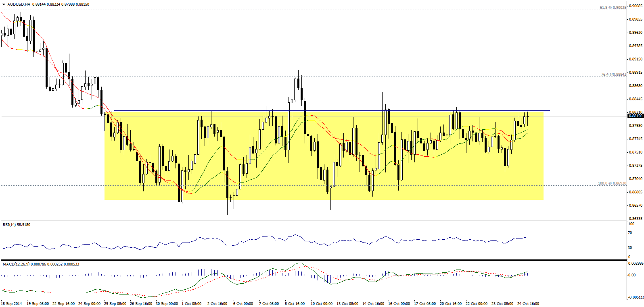Click the 6 Oct 00:00 time label
The height and width of the screenshot is (307, 644).
pos(243,304)
